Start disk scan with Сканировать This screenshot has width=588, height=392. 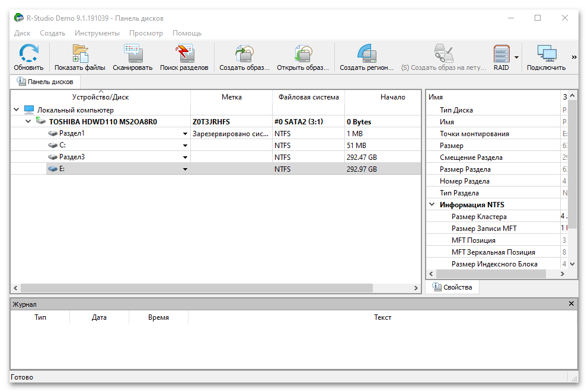[x=132, y=54]
